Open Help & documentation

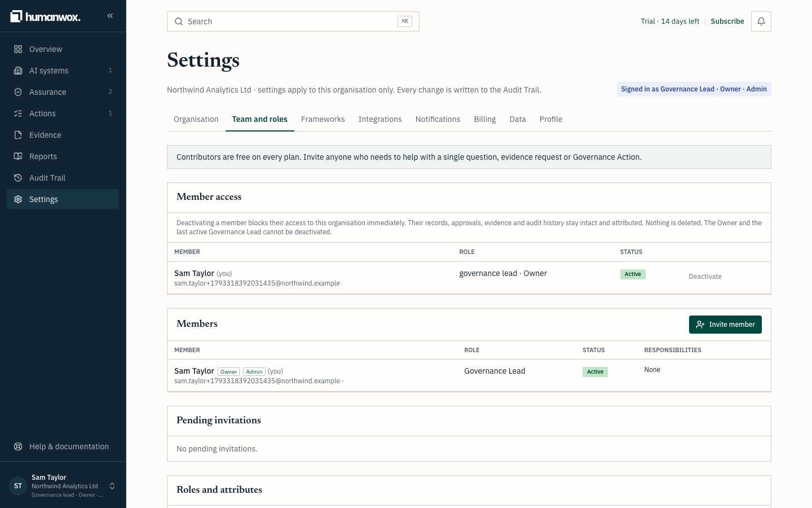[63, 446]
